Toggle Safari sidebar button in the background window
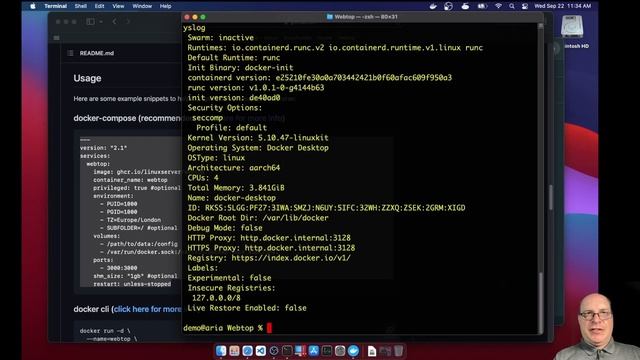This screenshot has height=360, width=640. (x=91, y=21)
